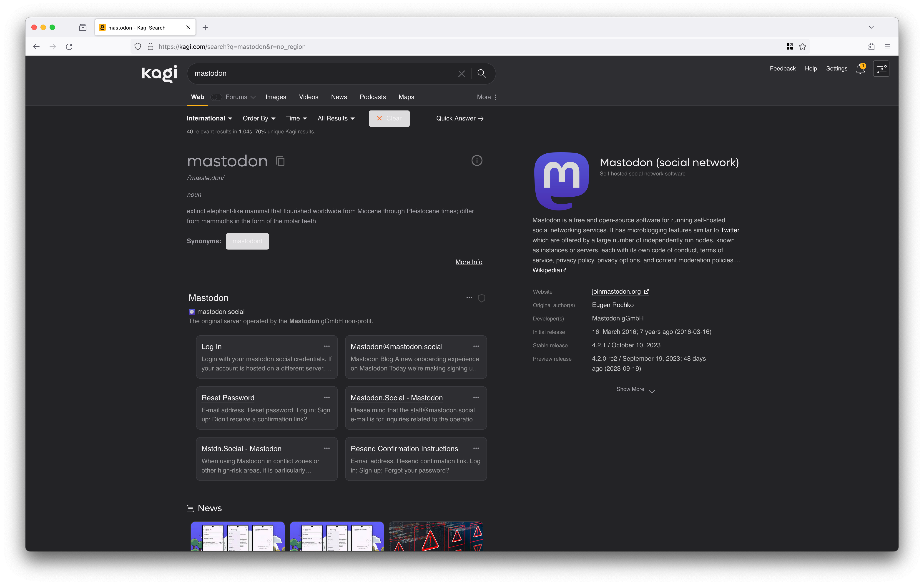Copy the word mastodon with copy icon

pyautogui.click(x=280, y=161)
